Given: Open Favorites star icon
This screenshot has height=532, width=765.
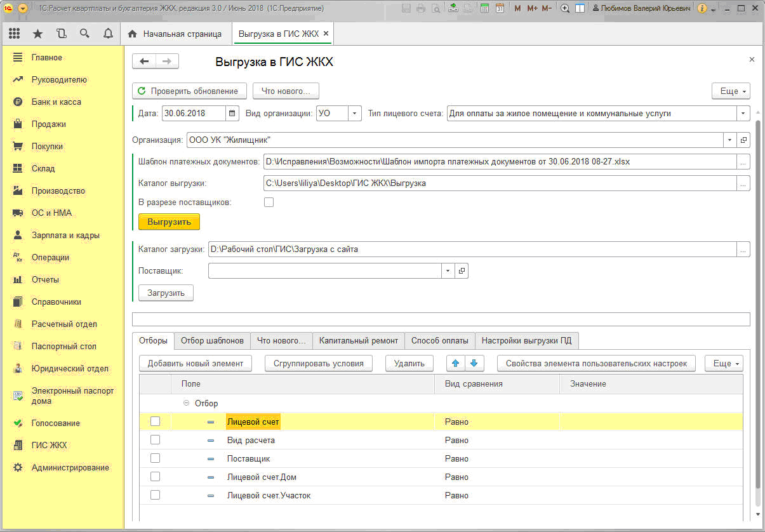Looking at the screenshot, I should (x=37, y=34).
